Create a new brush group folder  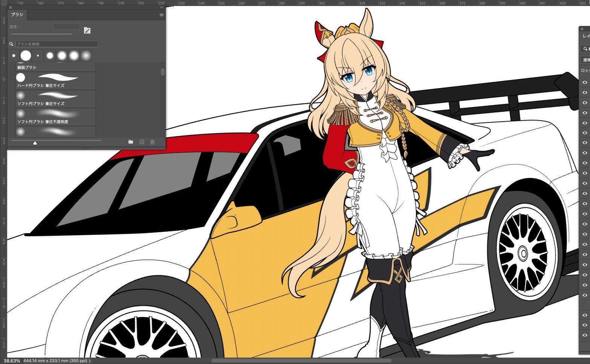point(131,142)
